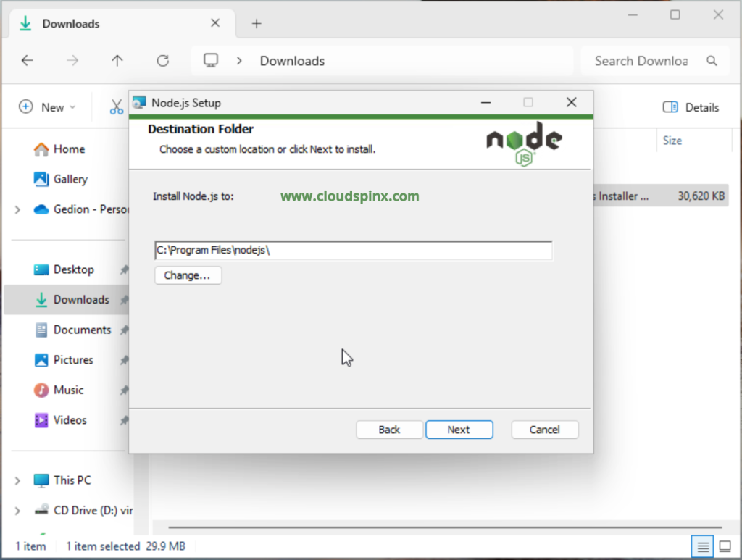The height and width of the screenshot is (560, 742).
Task: Click the search magnifier icon
Action: (712, 61)
